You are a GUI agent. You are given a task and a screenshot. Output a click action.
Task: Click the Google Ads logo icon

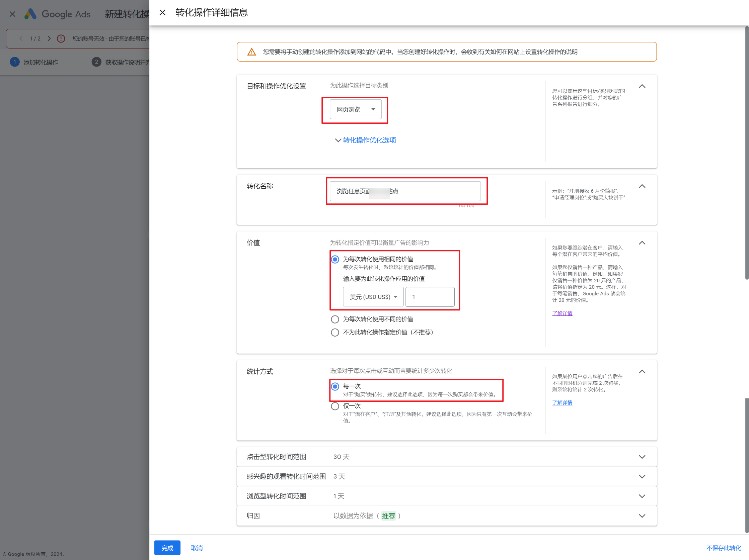[30, 14]
